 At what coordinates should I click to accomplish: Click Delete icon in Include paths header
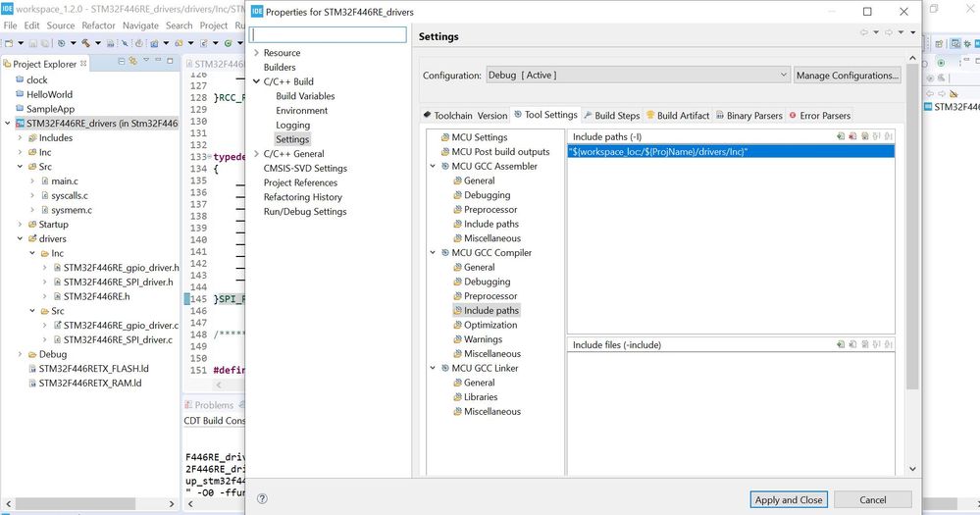[x=852, y=136]
